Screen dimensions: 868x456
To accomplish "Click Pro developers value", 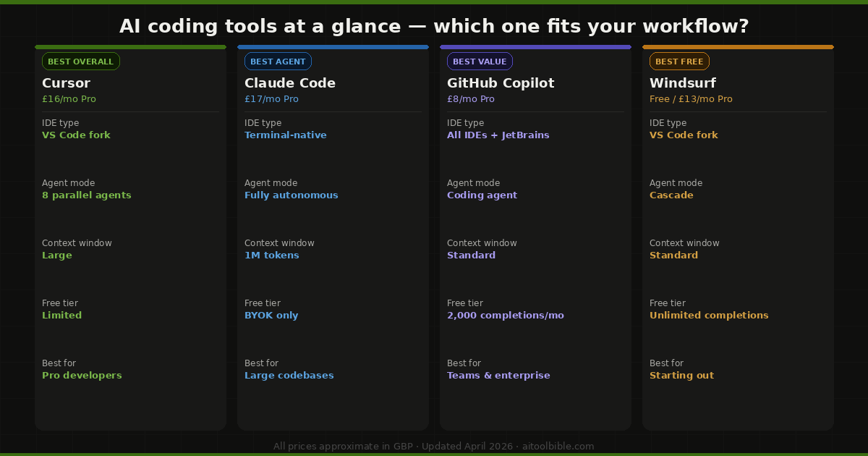I will 82,376.
